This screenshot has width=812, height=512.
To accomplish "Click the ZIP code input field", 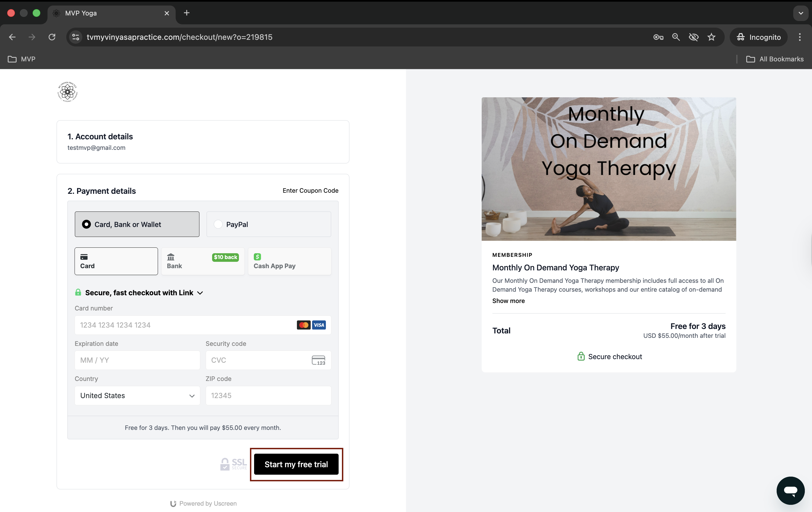I will pos(268,396).
